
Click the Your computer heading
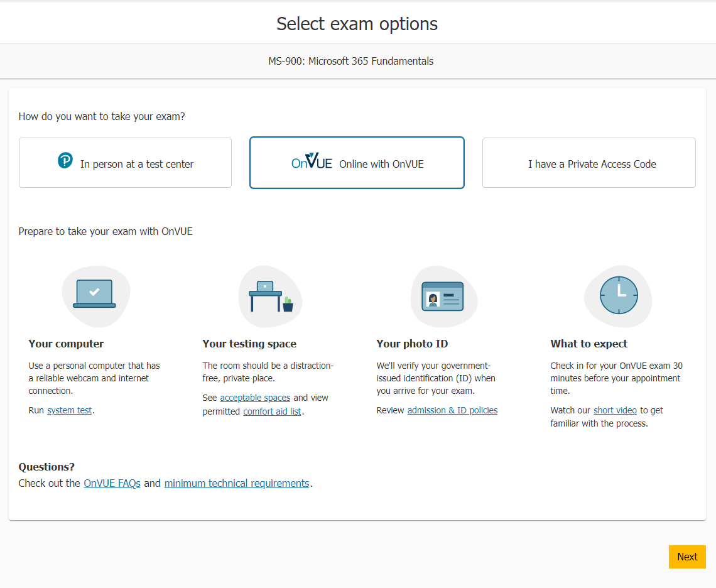(66, 344)
